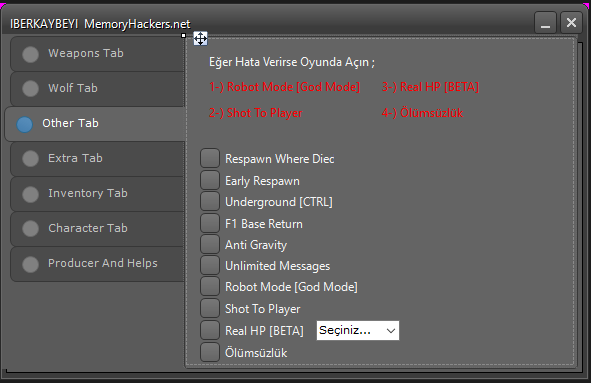591x383 pixels.
Task: Click red text '1-) Robot Mode [God Mode]'
Action: coord(285,87)
